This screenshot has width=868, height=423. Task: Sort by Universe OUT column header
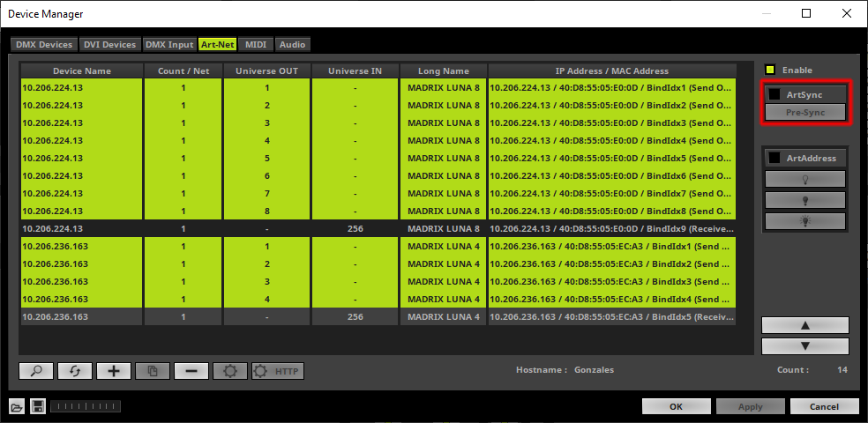[266, 70]
